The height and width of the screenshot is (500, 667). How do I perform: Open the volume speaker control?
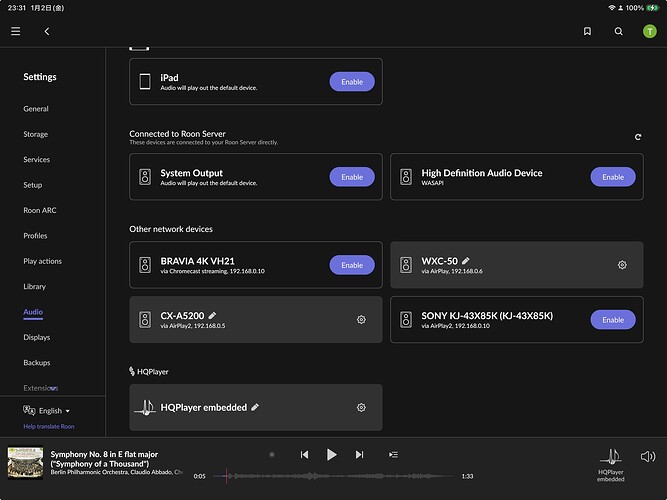[x=648, y=456]
